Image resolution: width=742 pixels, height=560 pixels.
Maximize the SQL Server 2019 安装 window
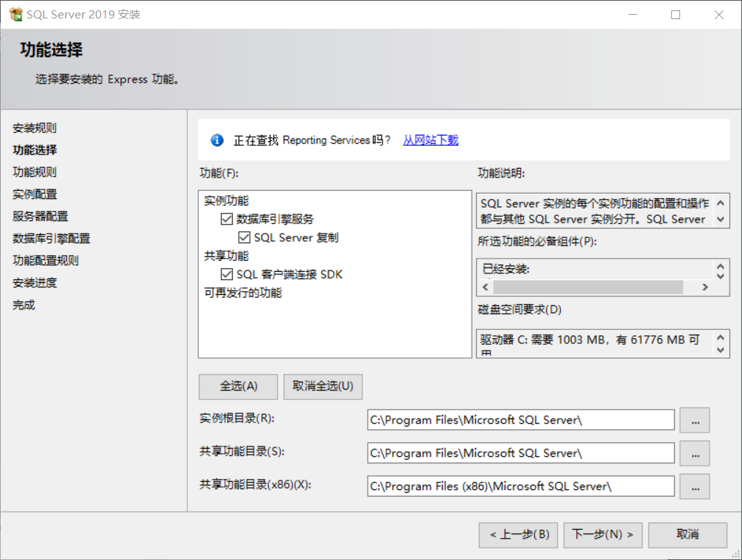point(676,15)
